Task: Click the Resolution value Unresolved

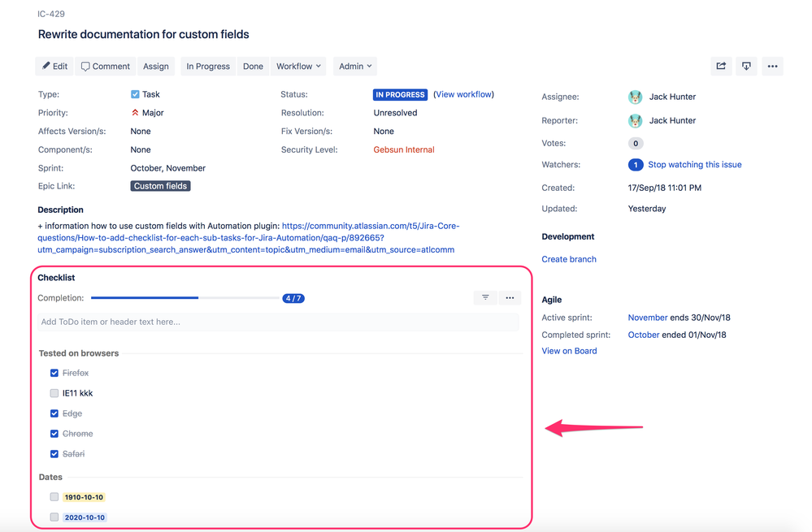Action: pos(395,113)
